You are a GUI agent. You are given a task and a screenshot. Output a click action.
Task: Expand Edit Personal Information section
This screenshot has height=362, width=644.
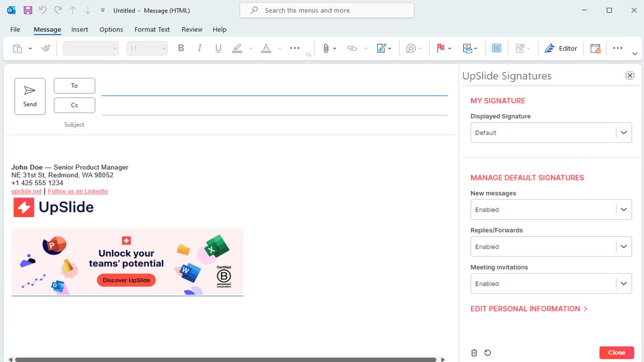[529, 309]
